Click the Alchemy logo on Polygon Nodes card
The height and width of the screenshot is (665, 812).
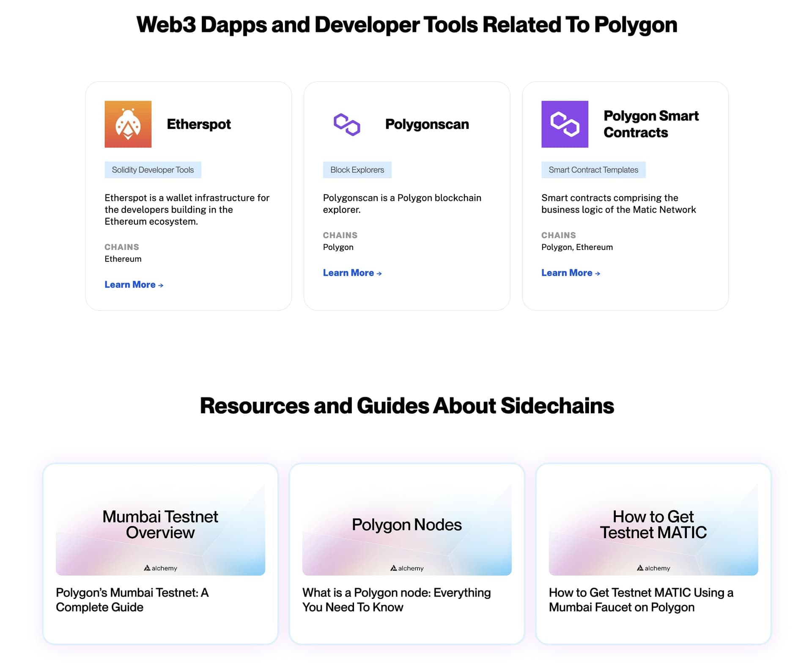406,568
